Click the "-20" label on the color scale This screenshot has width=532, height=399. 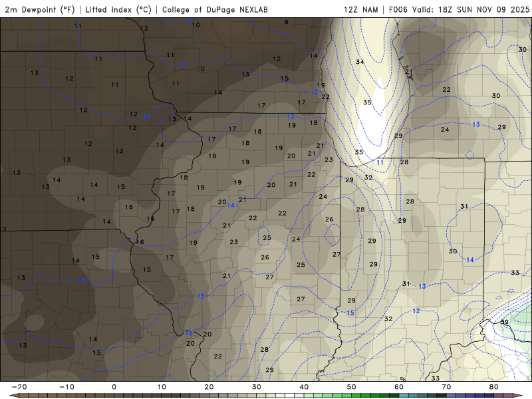[x=19, y=387]
